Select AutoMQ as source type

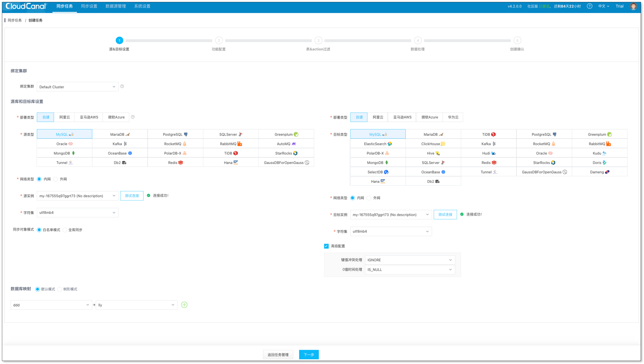[x=286, y=144]
